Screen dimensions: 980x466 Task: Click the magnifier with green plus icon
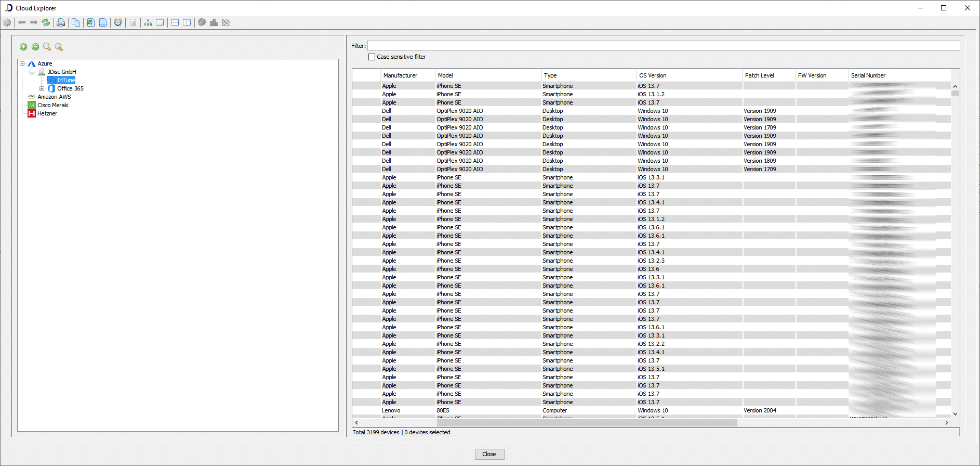tap(59, 47)
